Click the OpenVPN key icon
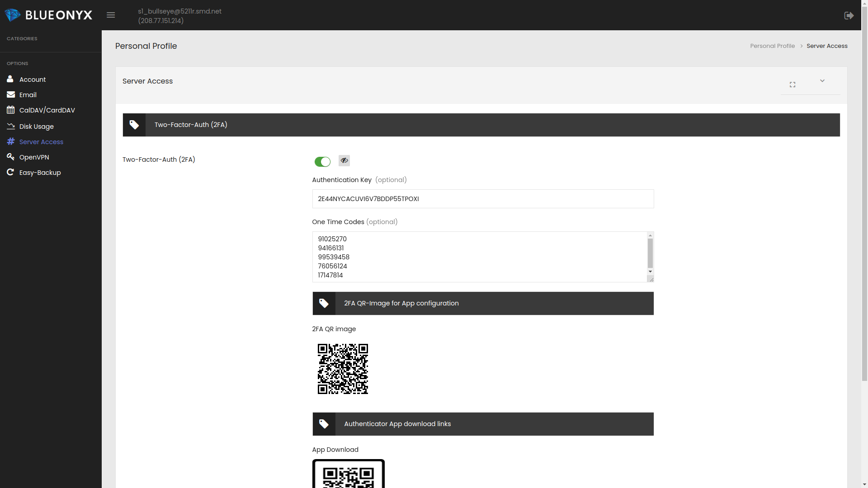This screenshot has height=488, width=868. click(11, 157)
